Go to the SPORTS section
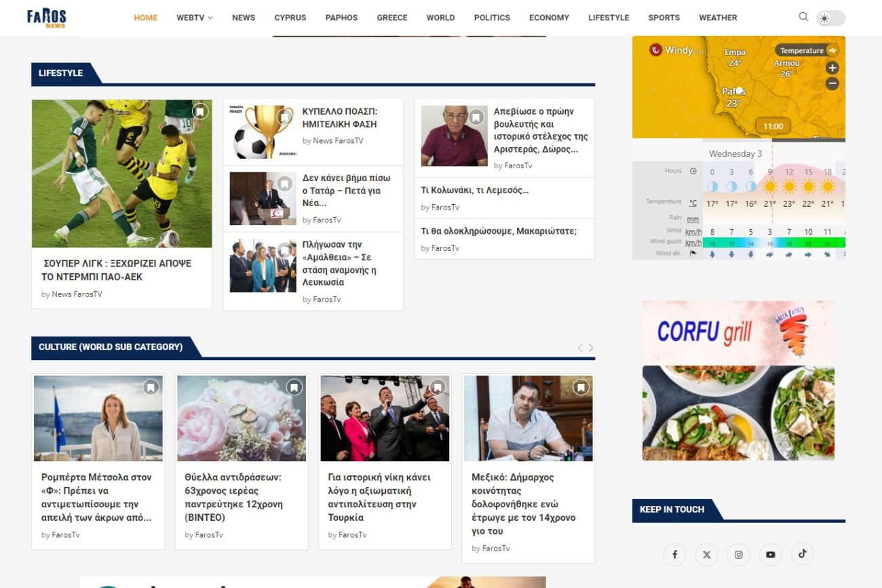Screen dimensions: 882x588 (x=664, y=18)
